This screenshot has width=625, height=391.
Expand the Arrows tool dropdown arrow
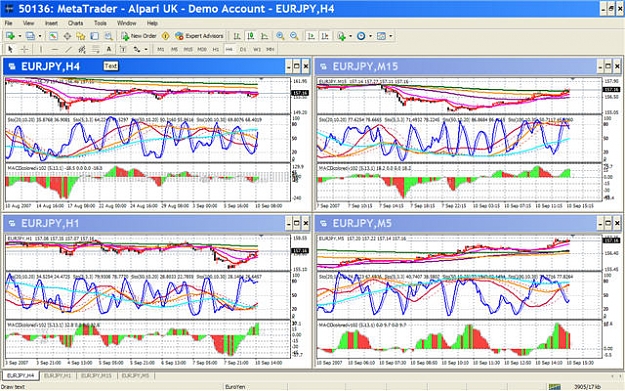click(146, 49)
